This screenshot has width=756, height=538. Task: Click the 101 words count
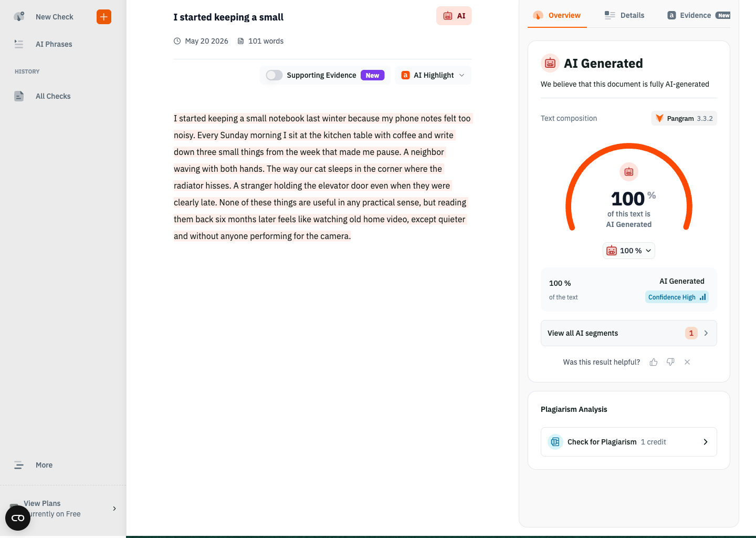[266, 41]
